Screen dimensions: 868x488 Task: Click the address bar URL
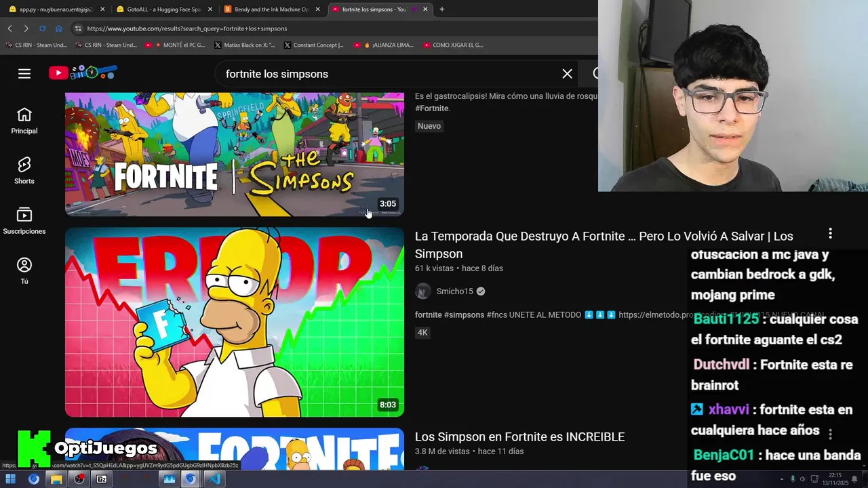click(187, 28)
